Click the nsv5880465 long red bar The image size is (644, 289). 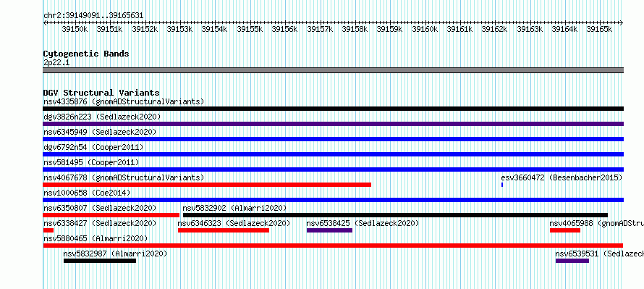click(333, 246)
